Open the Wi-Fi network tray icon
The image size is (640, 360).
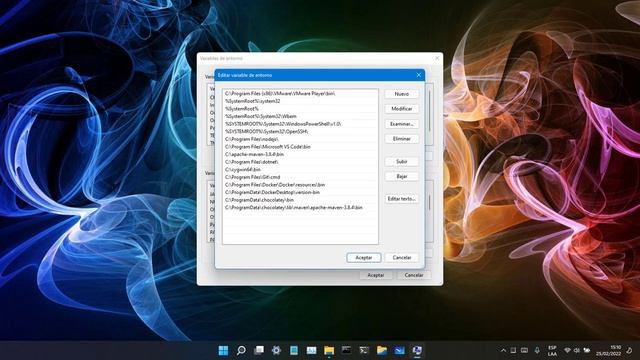coord(567,351)
